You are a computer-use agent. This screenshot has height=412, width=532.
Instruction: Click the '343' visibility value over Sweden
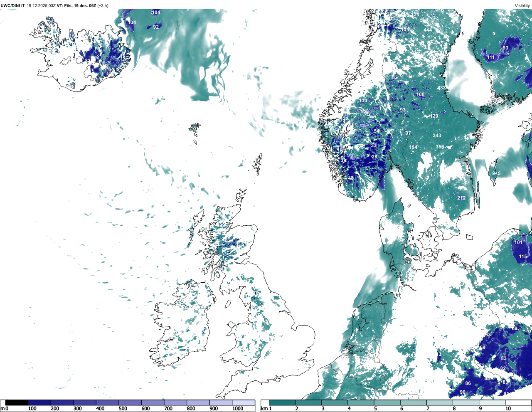tap(437, 136)
